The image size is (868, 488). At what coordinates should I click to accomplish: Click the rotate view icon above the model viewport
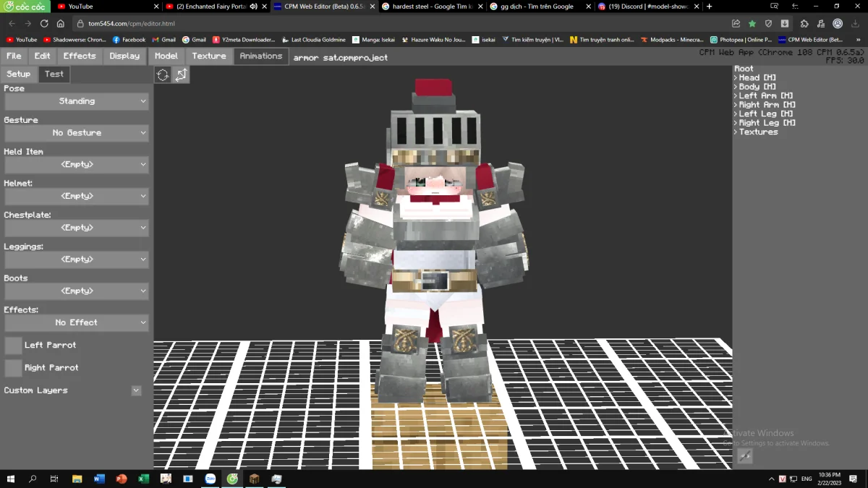pos(163,74)
